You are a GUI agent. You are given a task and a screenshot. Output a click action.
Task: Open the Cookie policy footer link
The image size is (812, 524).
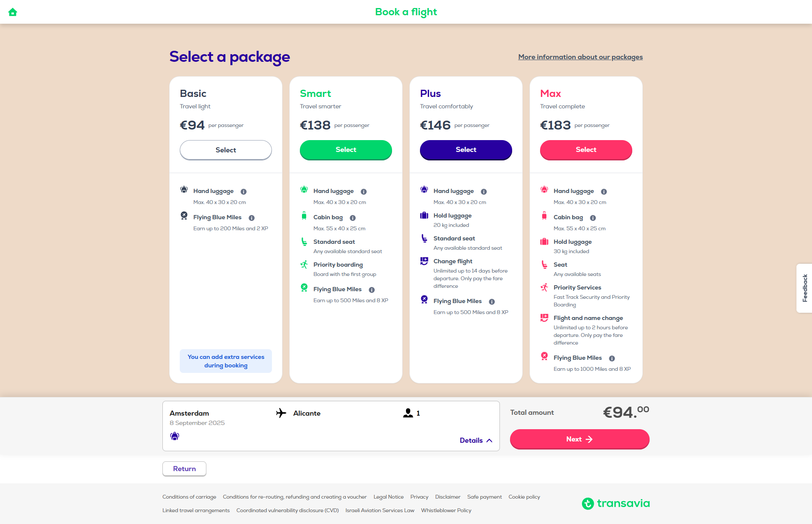point(524,497)
